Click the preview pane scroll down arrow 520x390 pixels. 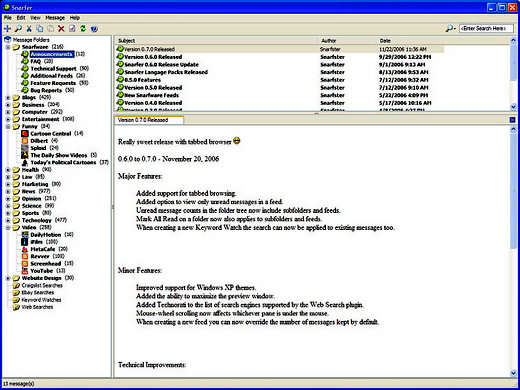coord(513,373)
